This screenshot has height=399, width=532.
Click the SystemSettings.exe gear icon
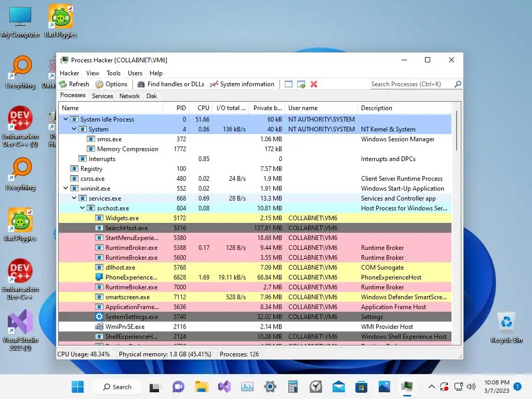pyautogui.click(x=99, y=316)
